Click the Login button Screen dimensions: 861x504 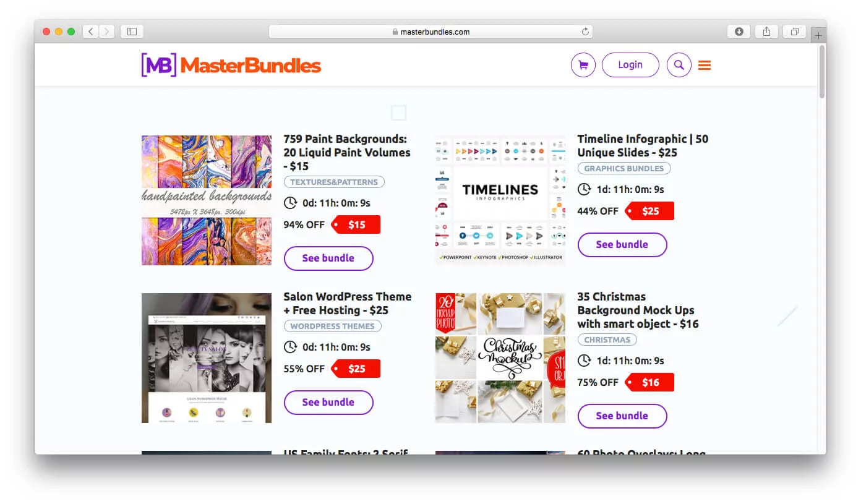(630, 65)
